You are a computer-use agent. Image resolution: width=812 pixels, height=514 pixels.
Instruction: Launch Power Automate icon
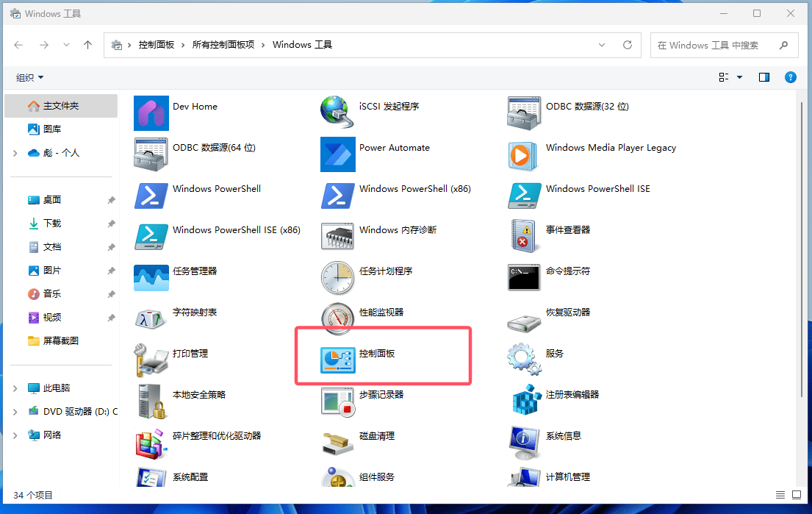coord(337,154)
